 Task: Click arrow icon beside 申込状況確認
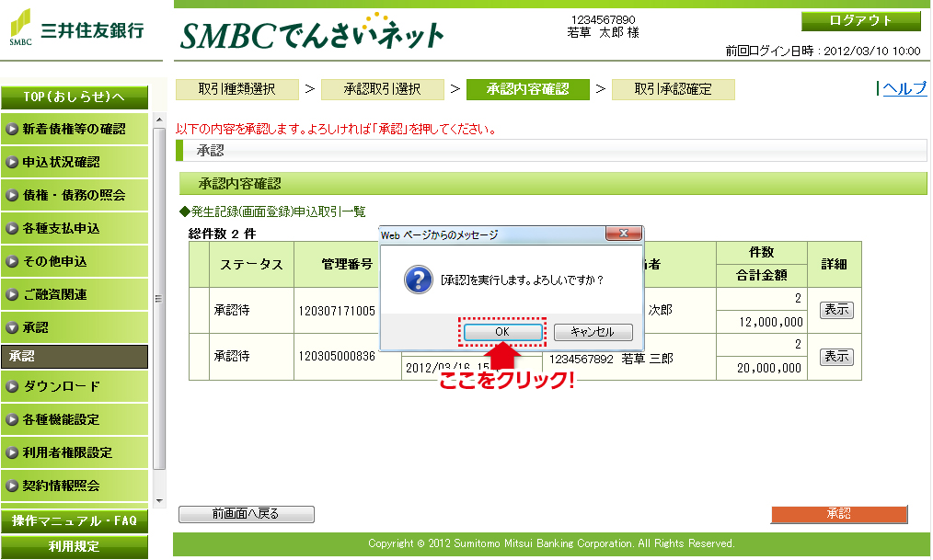12,162
